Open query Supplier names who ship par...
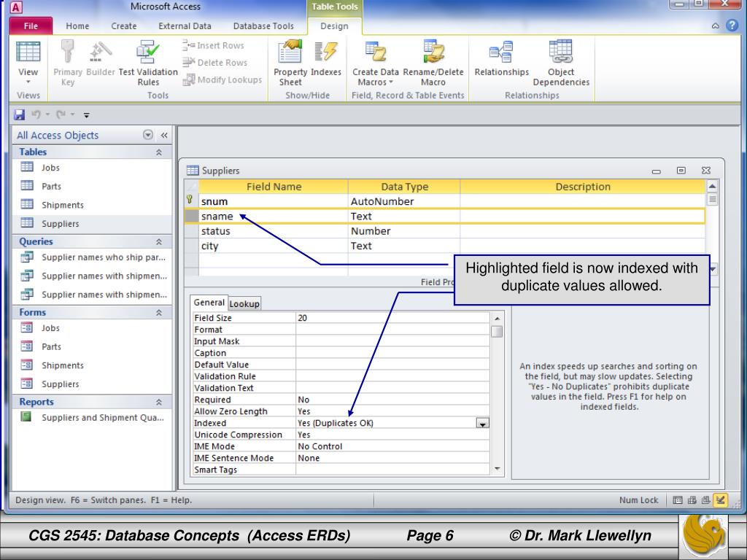The height and width of the screenshot is (560, 747). pyautogui.click(x=93, y=257)
